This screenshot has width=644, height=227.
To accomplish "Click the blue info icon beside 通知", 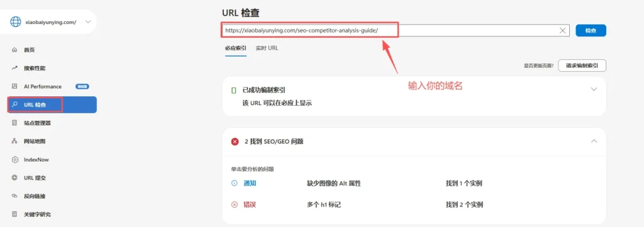I will tap(235, 184).
